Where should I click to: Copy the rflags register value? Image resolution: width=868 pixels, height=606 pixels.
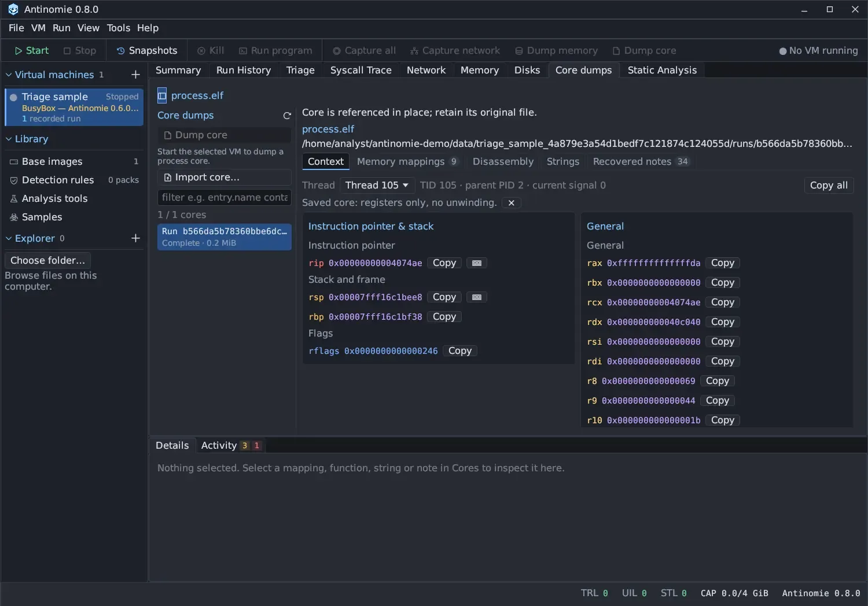[460, 351]
